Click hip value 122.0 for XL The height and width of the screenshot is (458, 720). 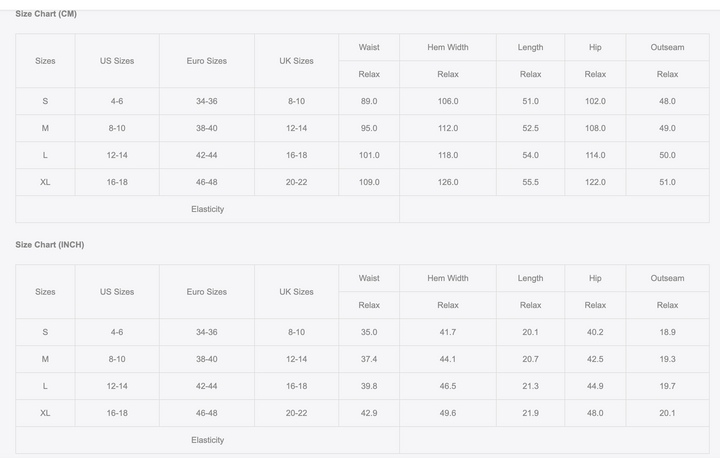pos(595,182)
